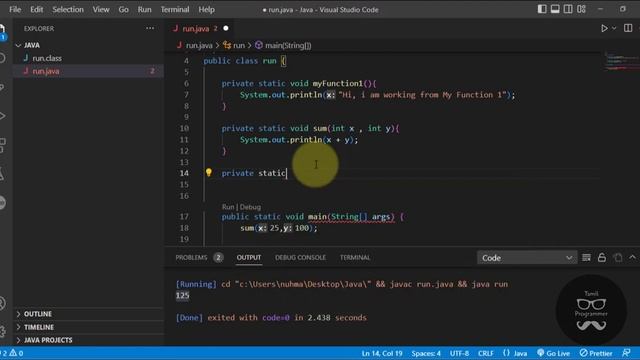Switch to Output panel tab
Screen dimensions: 640x360
coord(249,258)
